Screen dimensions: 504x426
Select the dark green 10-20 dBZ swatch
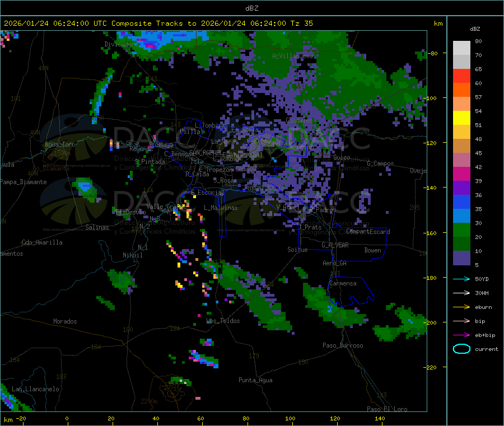pos(461,244)
